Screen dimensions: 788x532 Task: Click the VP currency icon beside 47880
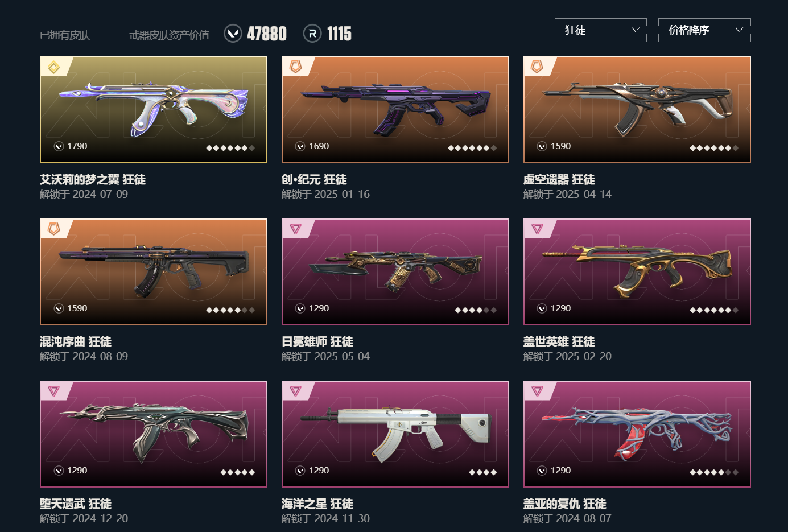click(x=233, y=34)
